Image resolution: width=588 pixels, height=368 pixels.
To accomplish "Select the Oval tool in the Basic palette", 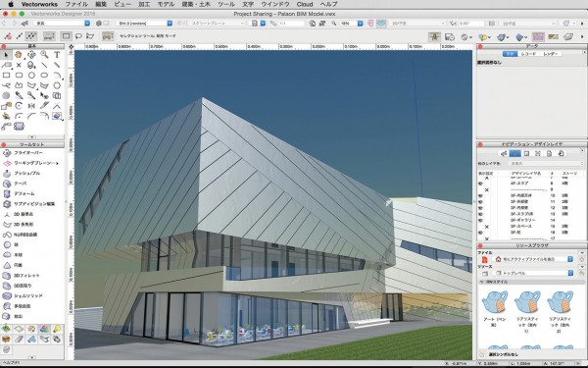I will tap(44, 76).
